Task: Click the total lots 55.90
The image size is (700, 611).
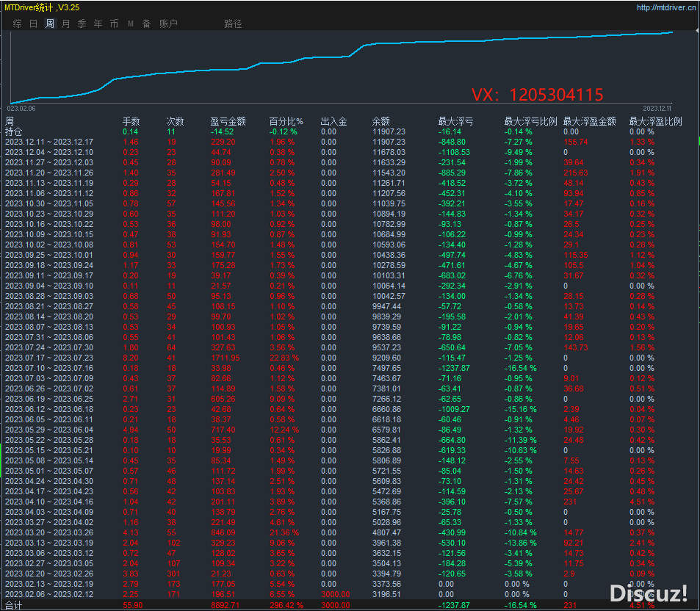Action: [x=133, y=606]
